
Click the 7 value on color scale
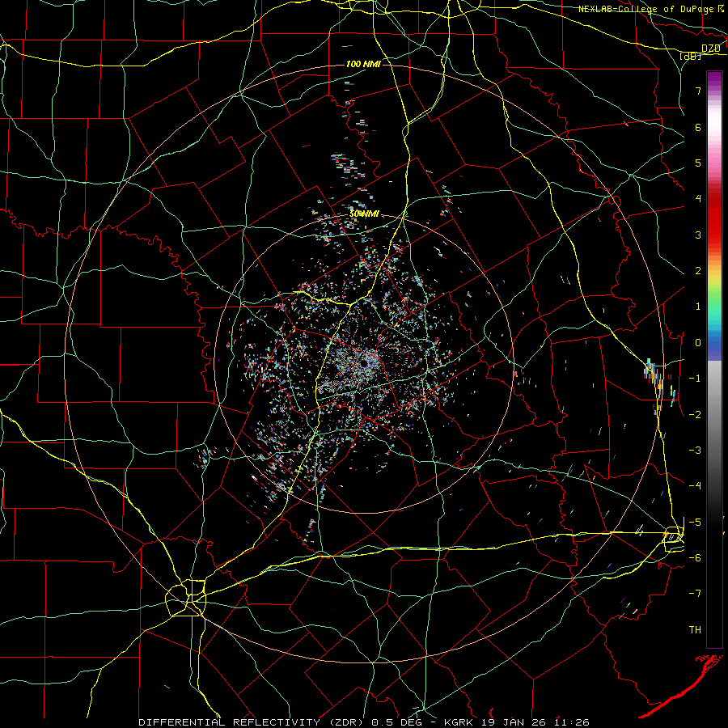click(x=698, y=91)
